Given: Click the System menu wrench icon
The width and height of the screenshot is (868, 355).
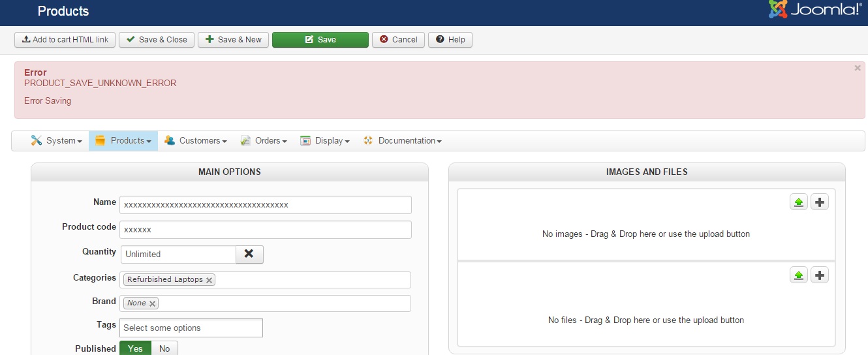Looking at the screenshot, I should [x=37, y=140].
